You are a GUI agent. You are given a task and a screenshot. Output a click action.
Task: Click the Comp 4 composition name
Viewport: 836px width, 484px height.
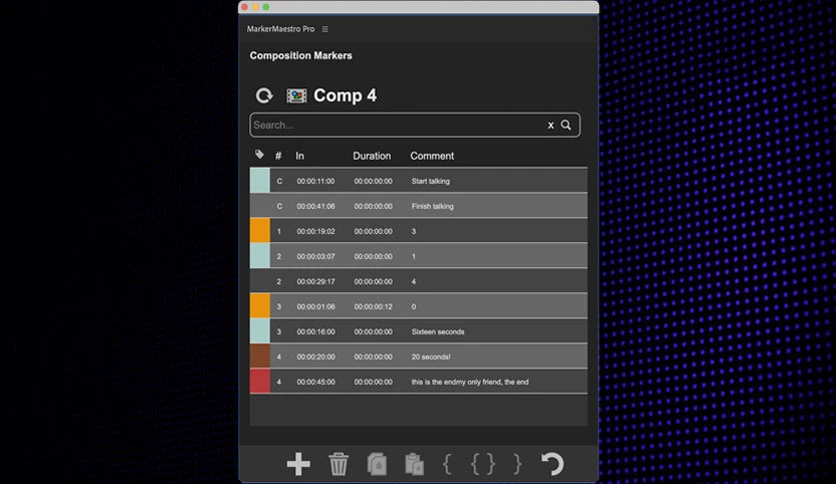[x=345, y=95]
